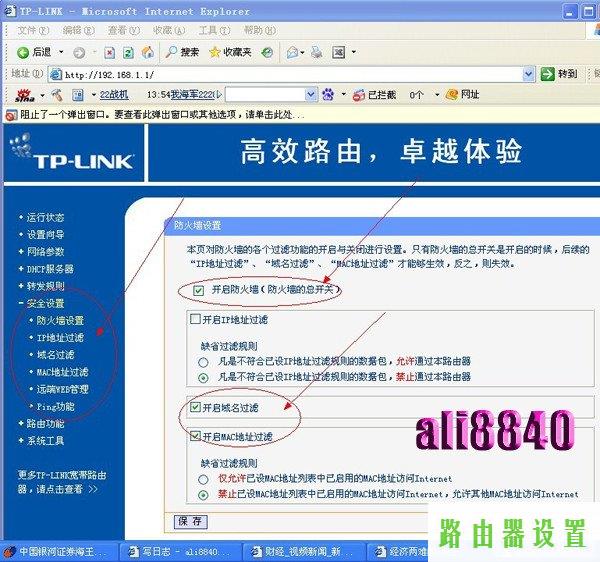The width and height of the screenshot is (600, 562).
Task: Click the hammer tool icon in Sina bar
Action: click(57, 95)
